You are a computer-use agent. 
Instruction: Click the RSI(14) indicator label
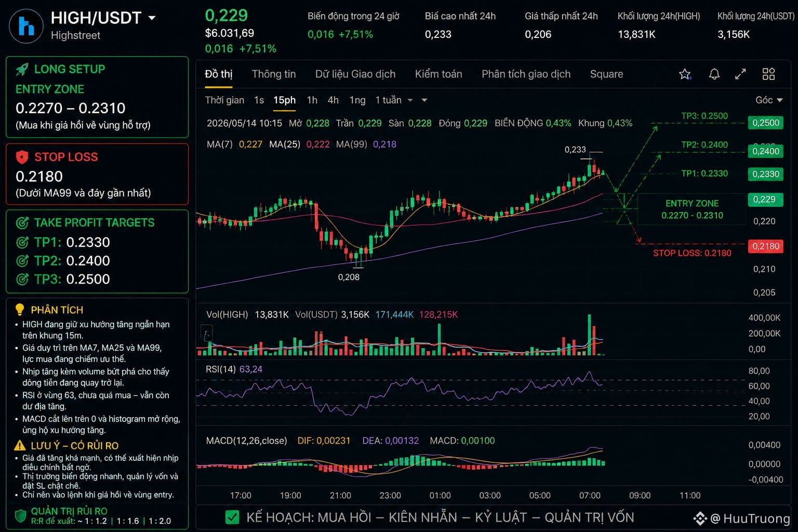tap(221, 369)
